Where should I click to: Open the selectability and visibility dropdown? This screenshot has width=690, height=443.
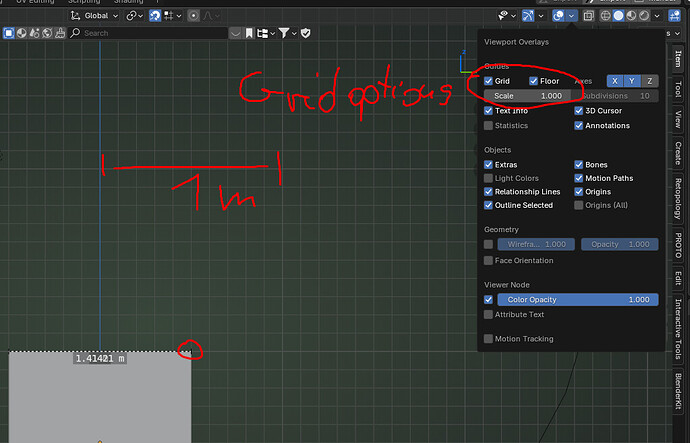click(507, 16)
